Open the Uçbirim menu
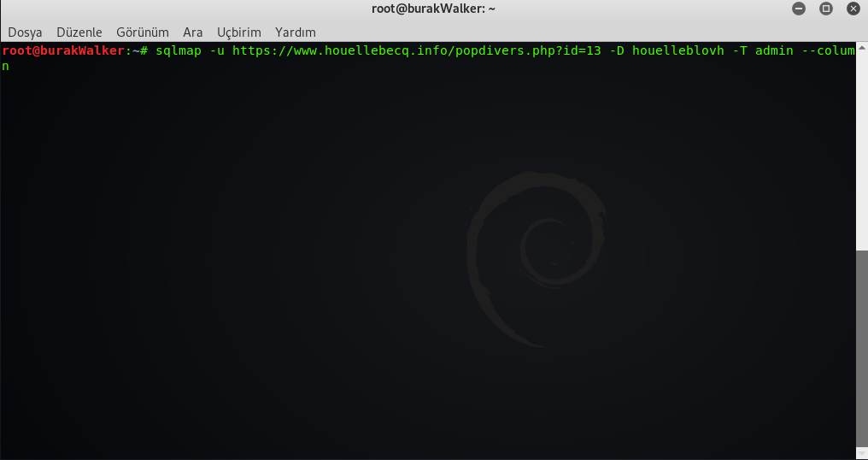 (x=238, y=32)
